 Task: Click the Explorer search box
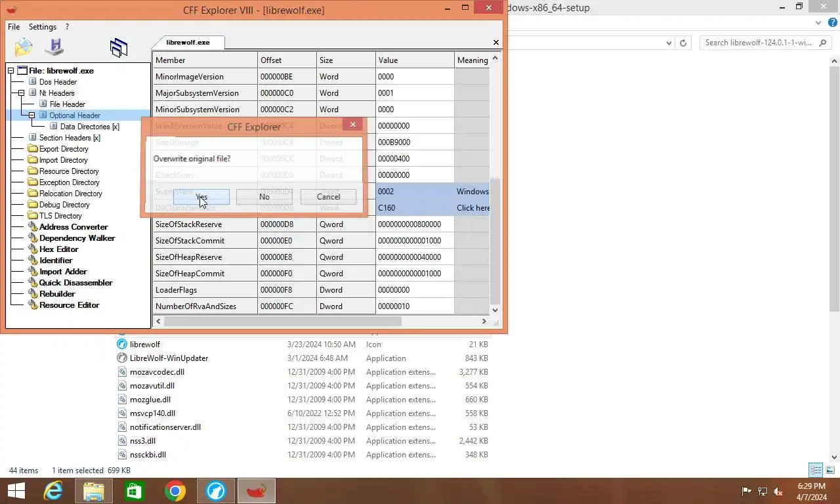coord(766,43)
